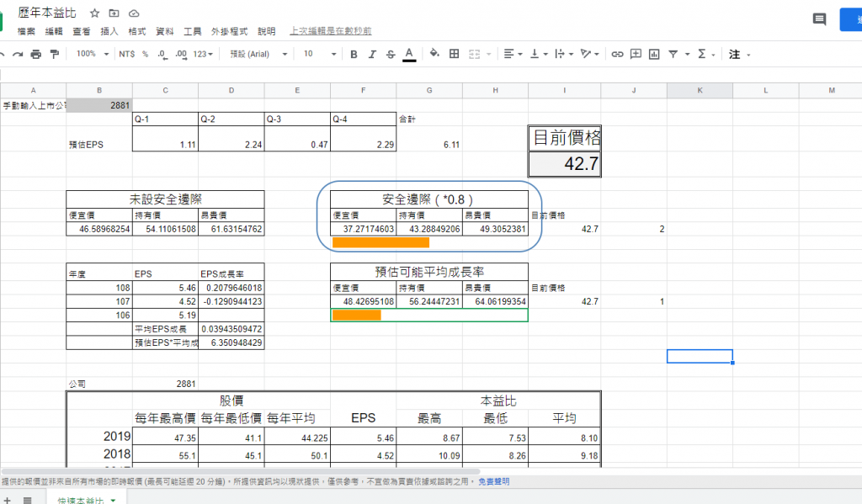Open the 檔案 menu

pos(26,31)
